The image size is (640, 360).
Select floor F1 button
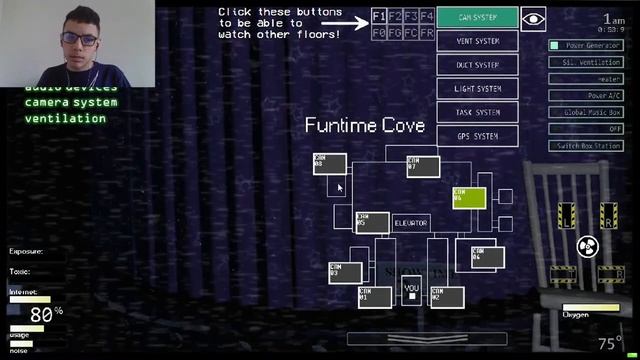[x=379, y=17]
